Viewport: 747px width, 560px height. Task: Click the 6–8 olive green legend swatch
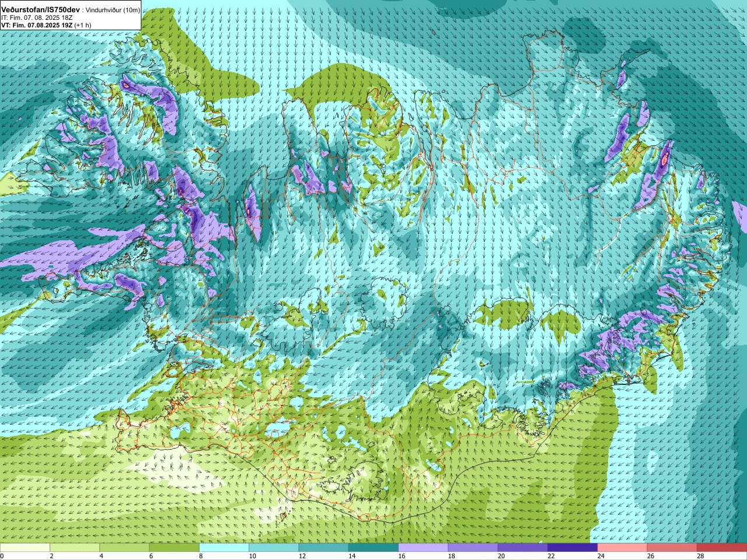(x=174, y=548)
